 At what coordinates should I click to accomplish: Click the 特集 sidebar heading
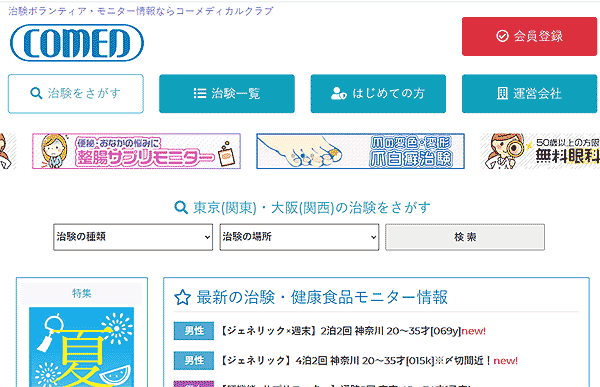(x=82, y=294)
